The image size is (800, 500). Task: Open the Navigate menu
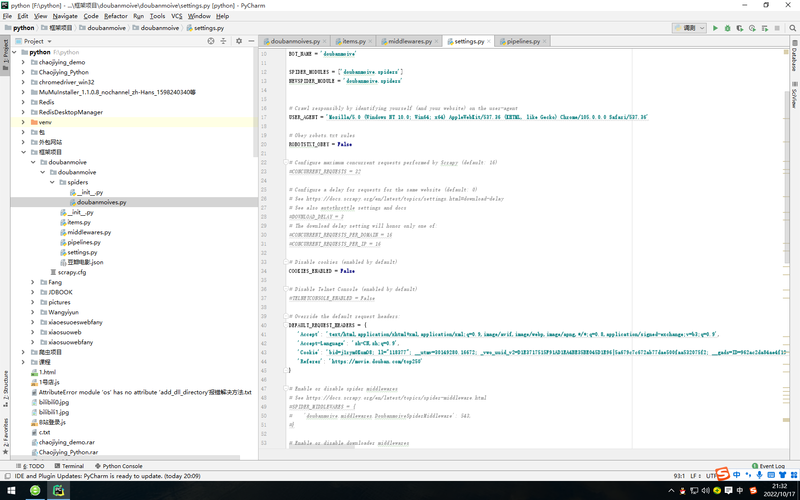(x=65, y=16)
